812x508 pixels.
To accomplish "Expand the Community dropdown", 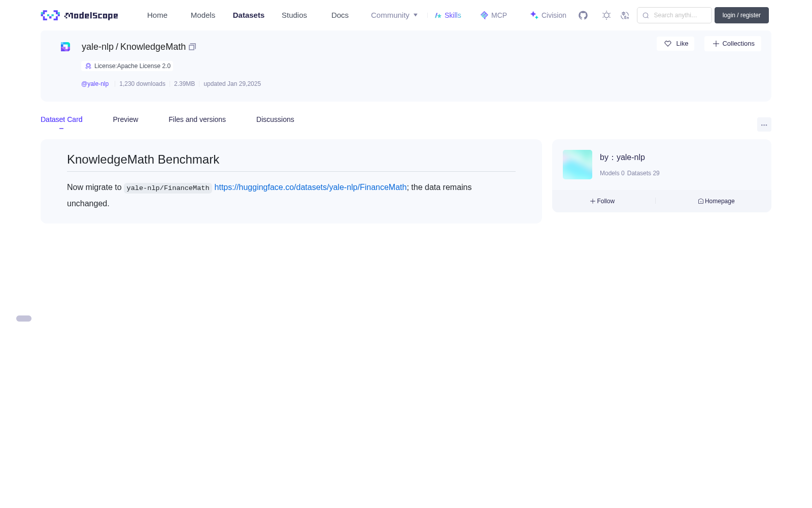I will coord(394,15).
